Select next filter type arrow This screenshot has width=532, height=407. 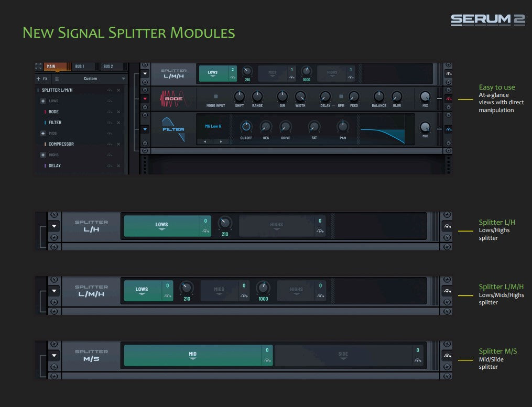coord(221,141)
